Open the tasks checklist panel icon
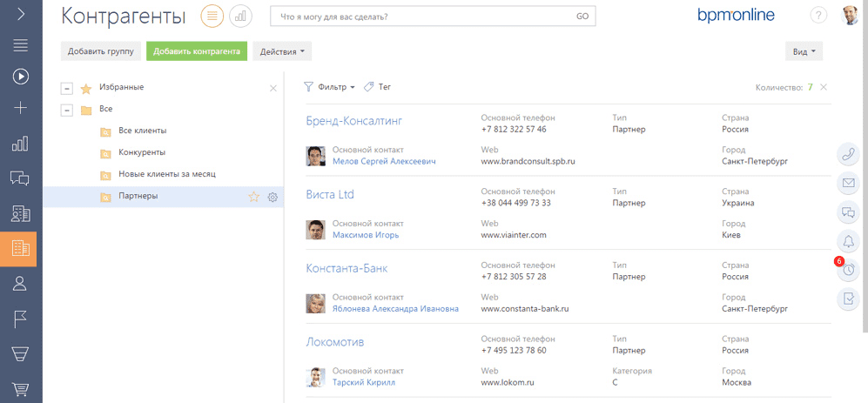 (x=847, y=299)
